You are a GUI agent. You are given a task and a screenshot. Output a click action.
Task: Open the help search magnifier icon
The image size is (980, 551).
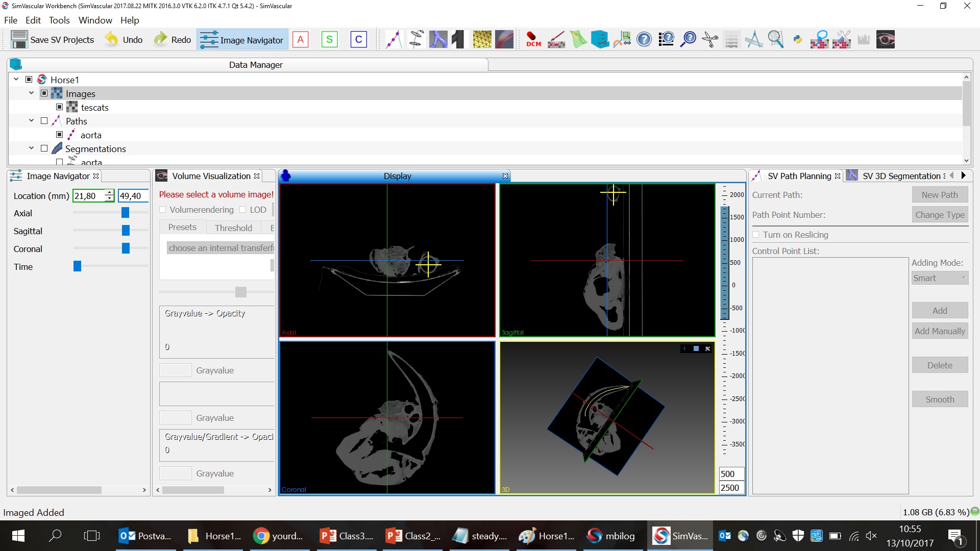688,39
